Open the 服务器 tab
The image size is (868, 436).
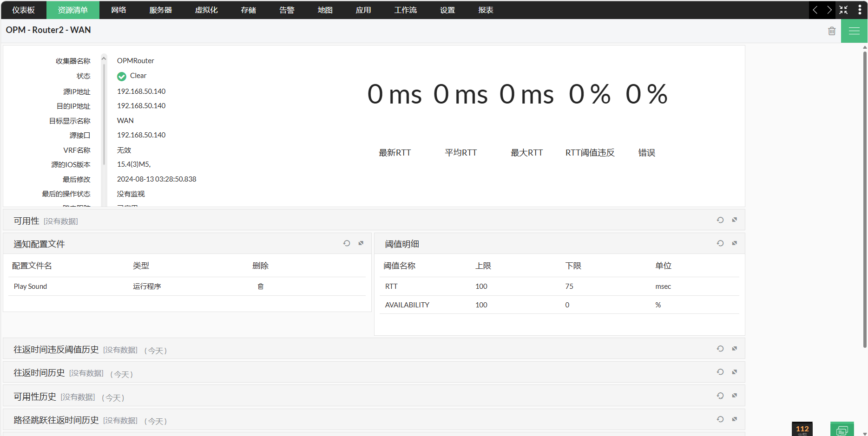click(161, 10)
